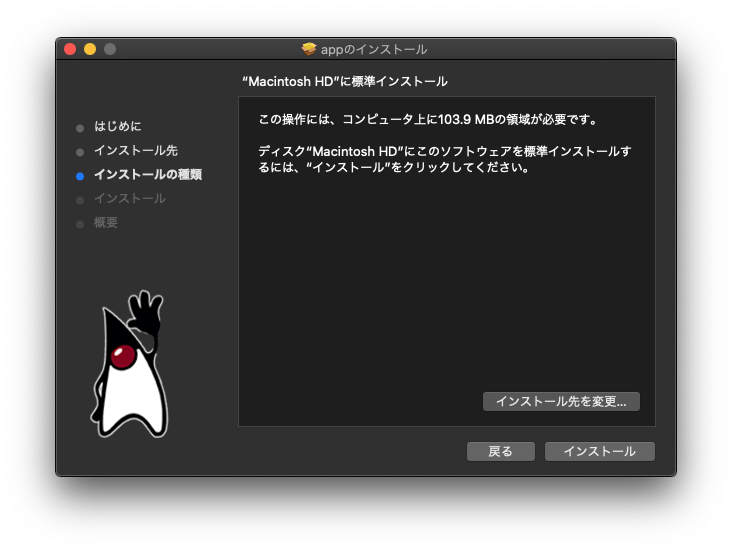This screenshot has height=550, width=732.
Task: Click the blue bullet beside インストールの種類
Action: [80, 176]
